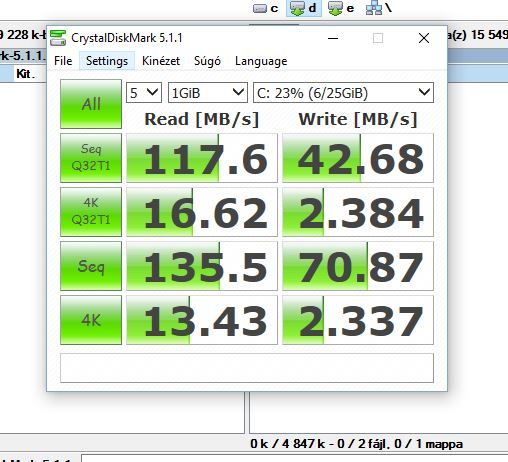Click the Write [MB/s] column header
This screenshot has height=462, width=508.
coord(358,119)
